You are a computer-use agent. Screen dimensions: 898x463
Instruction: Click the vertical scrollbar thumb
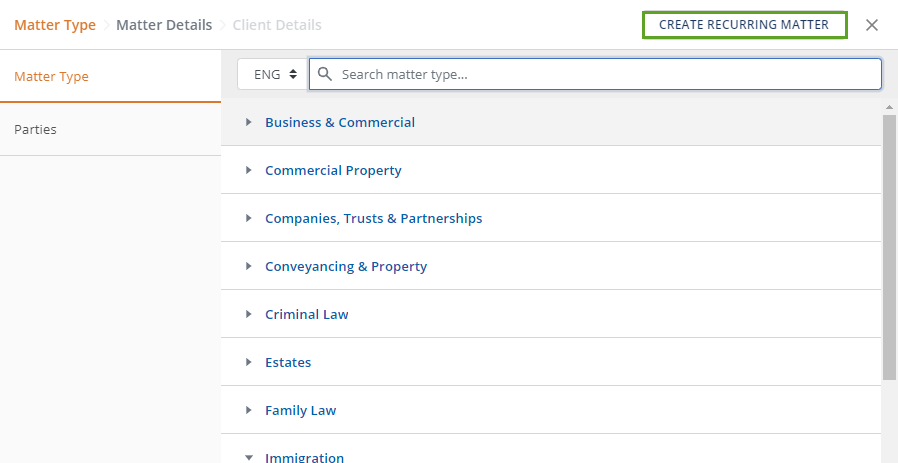(889, 246)
